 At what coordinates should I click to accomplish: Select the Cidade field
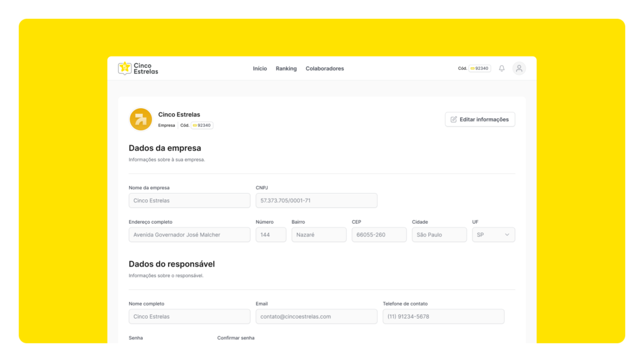click(439, 234)
